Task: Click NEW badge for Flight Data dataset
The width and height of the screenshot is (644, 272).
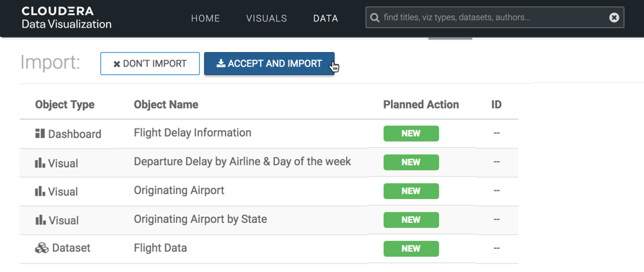Action: tap(411, 249)
